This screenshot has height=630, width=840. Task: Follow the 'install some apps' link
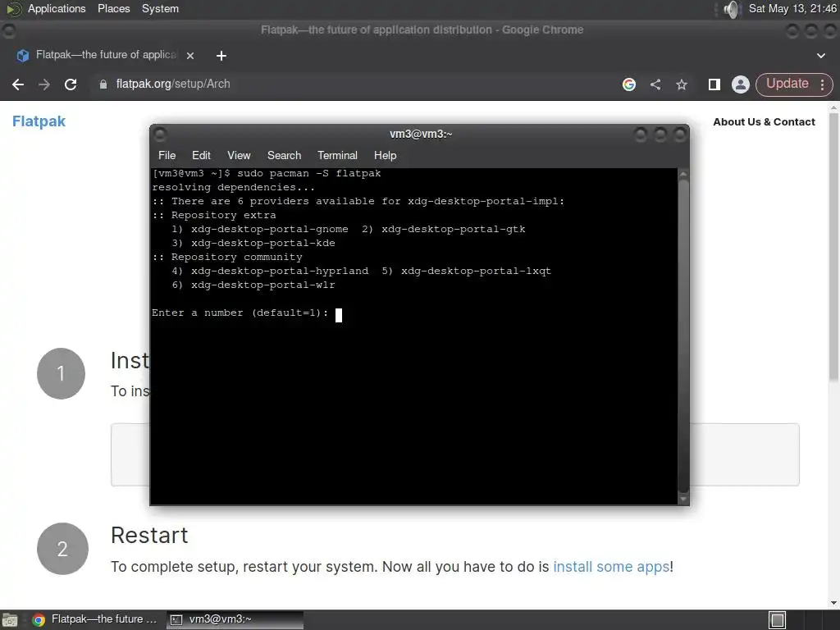tap(611, 566)
